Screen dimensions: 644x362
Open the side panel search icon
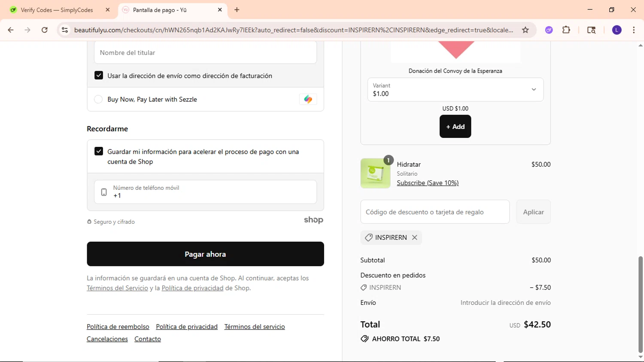(591, 30)
